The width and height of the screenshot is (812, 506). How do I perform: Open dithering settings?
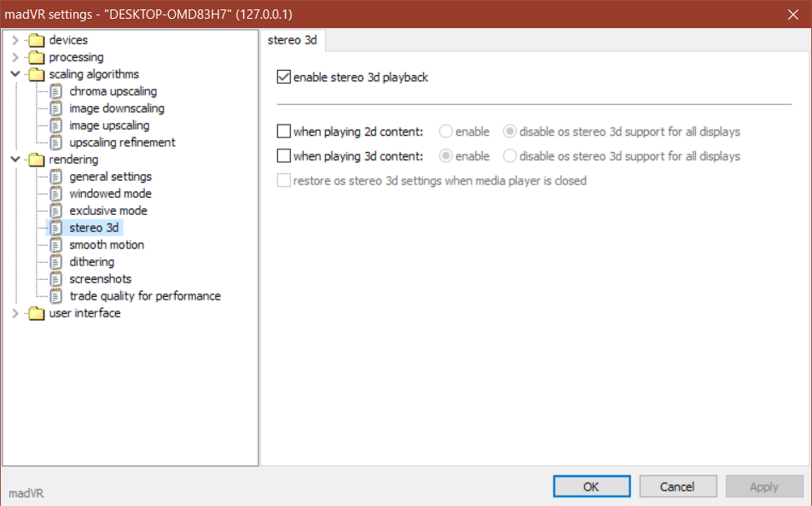[x=91, y=262]
